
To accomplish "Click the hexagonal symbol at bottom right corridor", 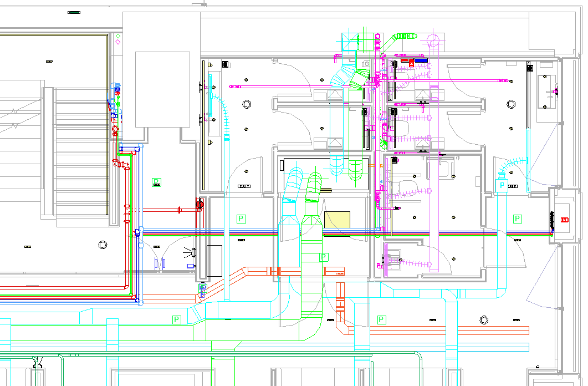I will tap(484, 319).
